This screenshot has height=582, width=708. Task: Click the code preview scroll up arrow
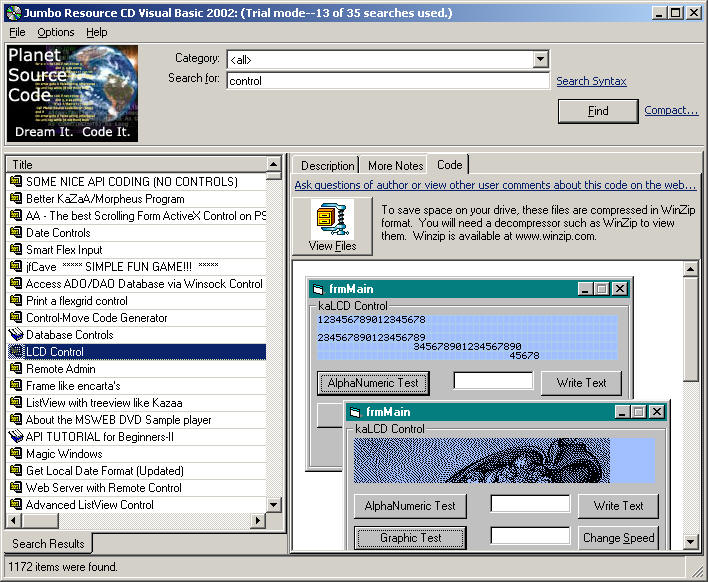point(690,269)
